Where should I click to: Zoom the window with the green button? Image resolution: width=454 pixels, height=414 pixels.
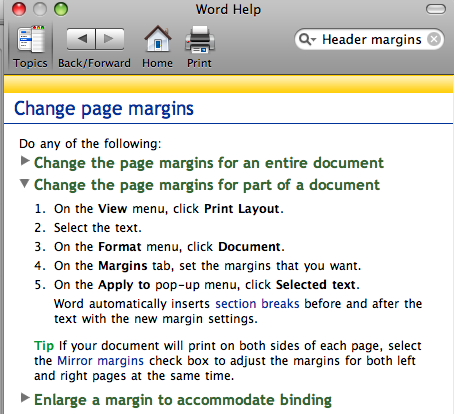tap(61, 9)
